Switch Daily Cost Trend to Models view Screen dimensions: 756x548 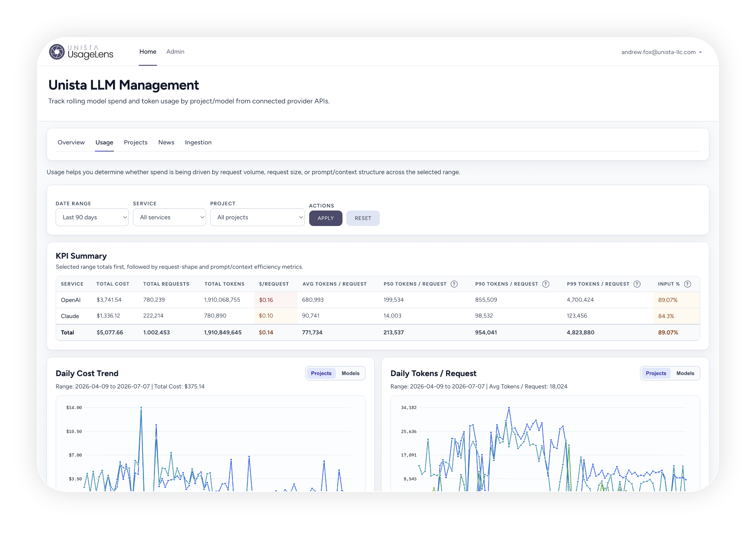coord(350,373)
